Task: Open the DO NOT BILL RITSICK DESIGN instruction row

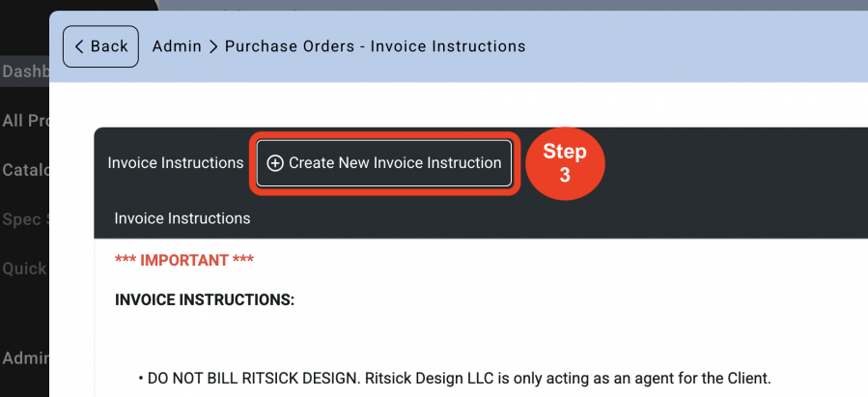Action: [x=454, y=379]
